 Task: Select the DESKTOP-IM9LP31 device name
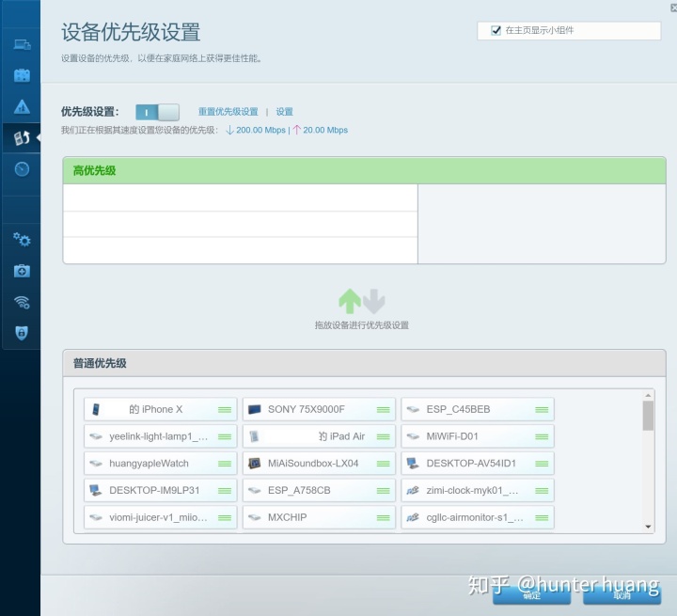[154, 490]
